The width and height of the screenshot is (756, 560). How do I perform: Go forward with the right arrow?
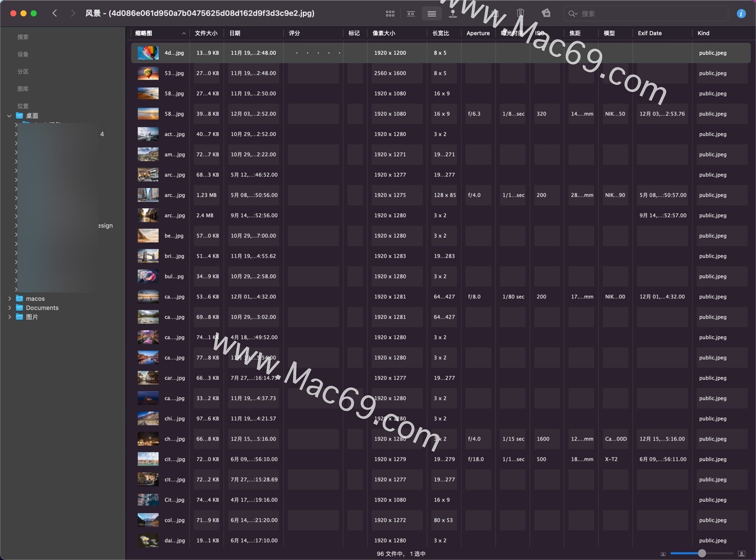click(x=73, y=13)
